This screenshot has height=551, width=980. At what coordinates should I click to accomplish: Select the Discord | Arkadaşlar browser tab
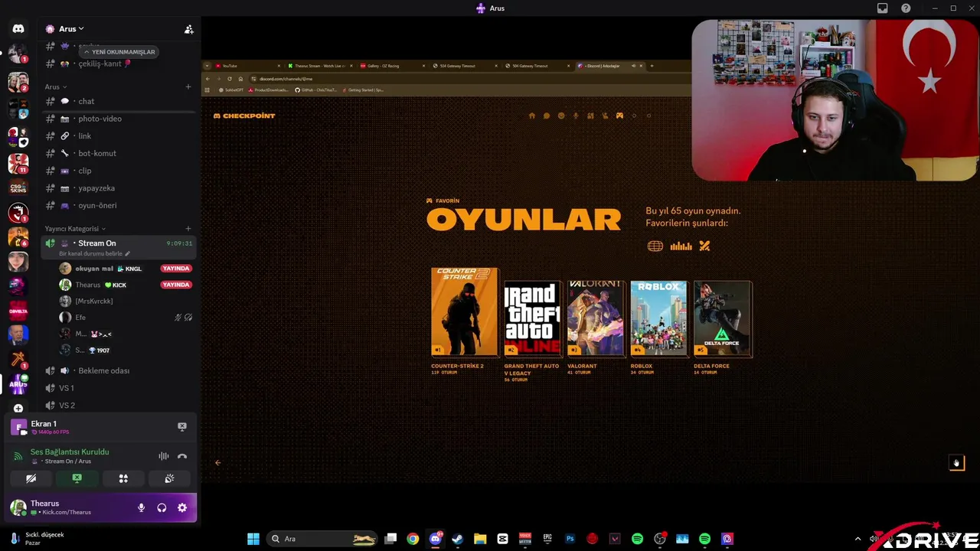611,66
